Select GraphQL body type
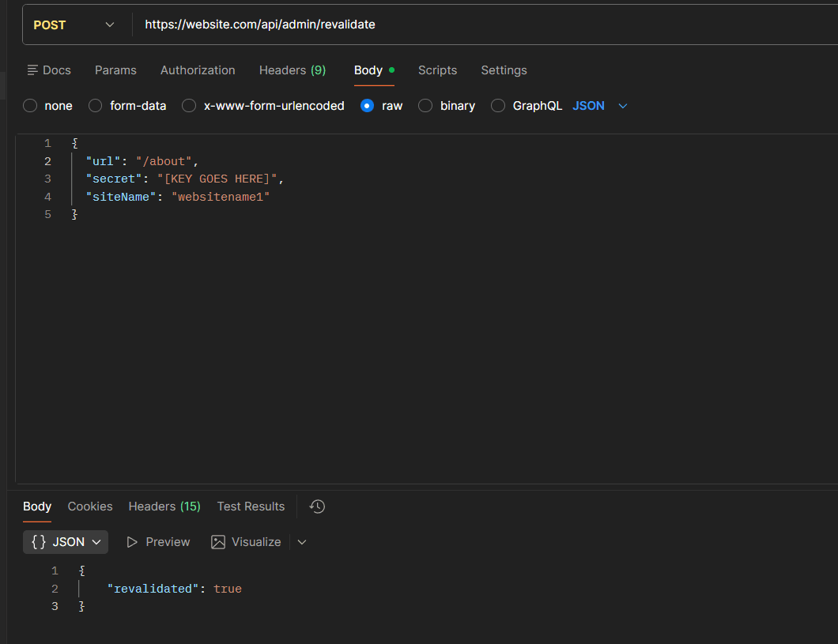 pyautogui.click(x=498, y=106)
